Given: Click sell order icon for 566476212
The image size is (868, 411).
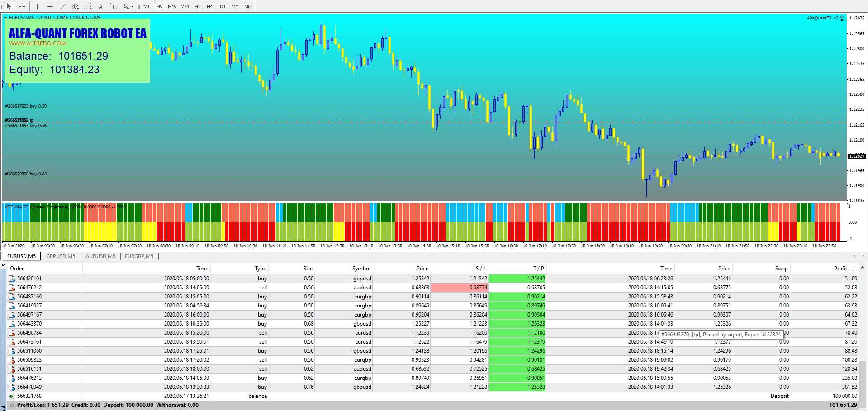Looking at the screenshot, I should tap(12, 288).
